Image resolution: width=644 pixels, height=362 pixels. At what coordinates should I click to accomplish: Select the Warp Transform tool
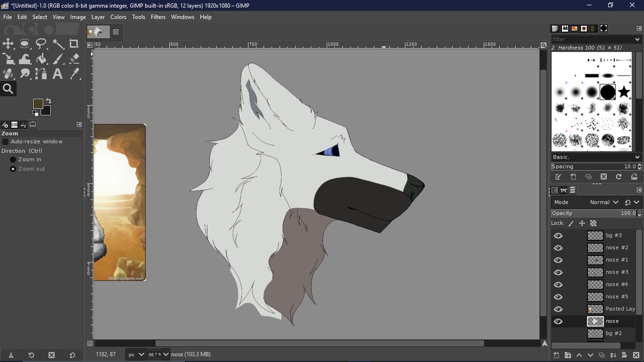tap(25, 59)
